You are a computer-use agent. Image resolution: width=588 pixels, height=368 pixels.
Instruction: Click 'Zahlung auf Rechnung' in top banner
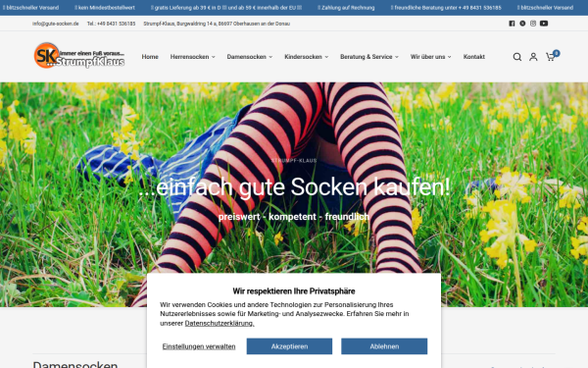(346, 8)
